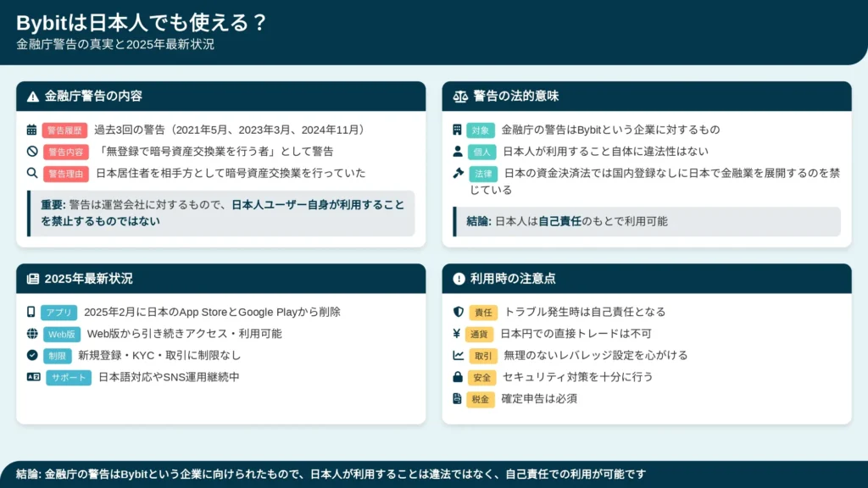Viewport: 868px width, 488px height.
Task: Select the red 警告履歴 tag
Action: (x=64, y=130)
